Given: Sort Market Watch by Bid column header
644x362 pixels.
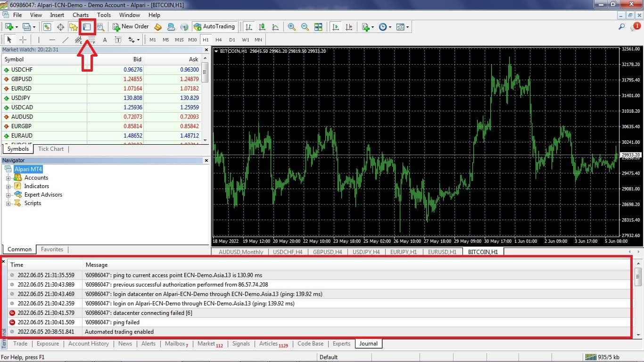Looking at the screenshot, I should pos(116,59).
